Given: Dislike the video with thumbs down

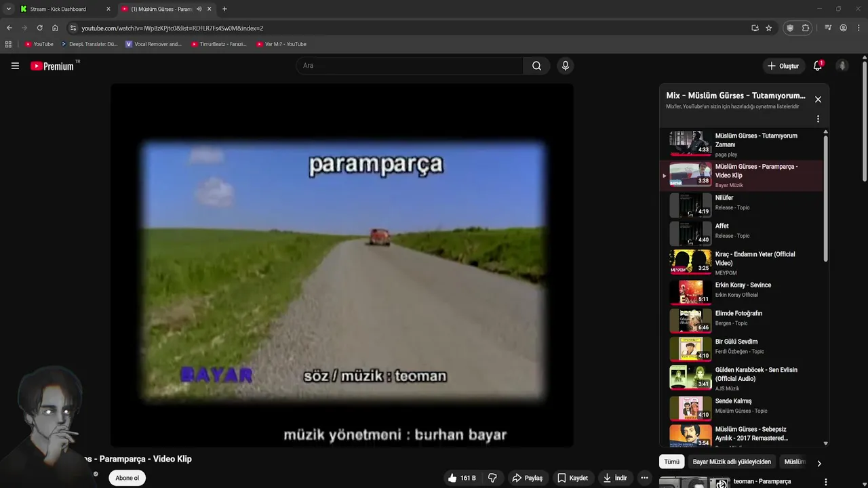Looking at the screenshot, I should tap(492, 478).
